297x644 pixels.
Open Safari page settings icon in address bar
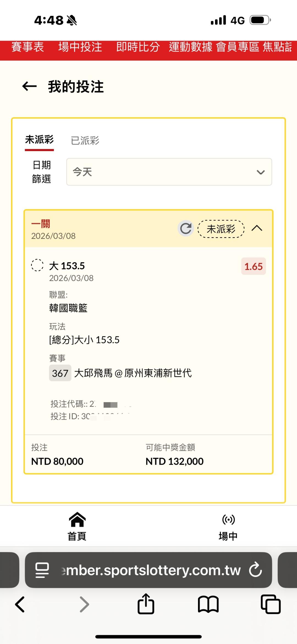[x=42, y=570]
